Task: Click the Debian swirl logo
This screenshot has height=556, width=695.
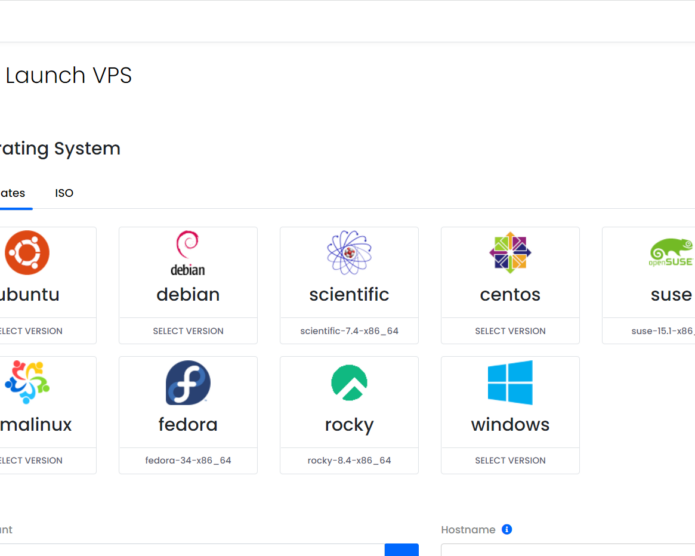Action: (x=188, y=253)
